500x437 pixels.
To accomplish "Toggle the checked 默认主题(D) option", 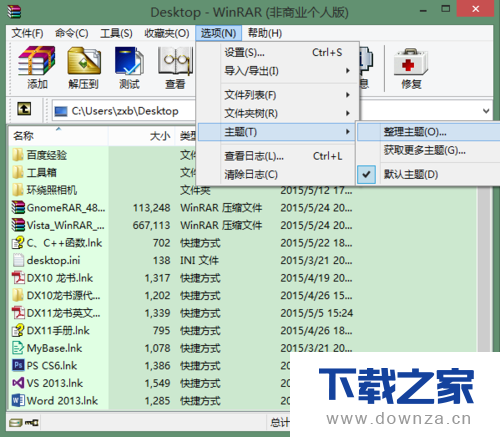I will (x=428, y=174).
